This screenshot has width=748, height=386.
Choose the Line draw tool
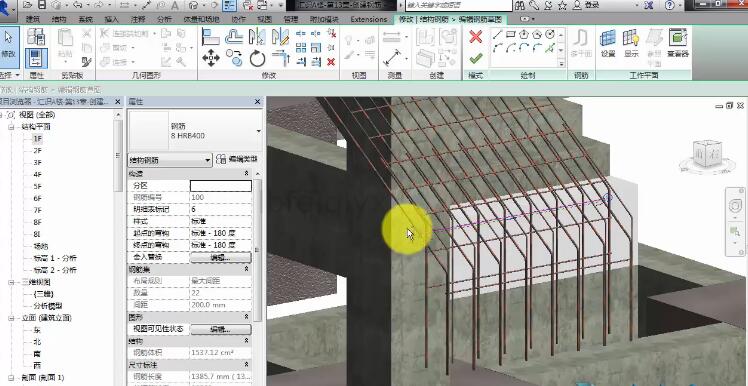tap(498, 34)
